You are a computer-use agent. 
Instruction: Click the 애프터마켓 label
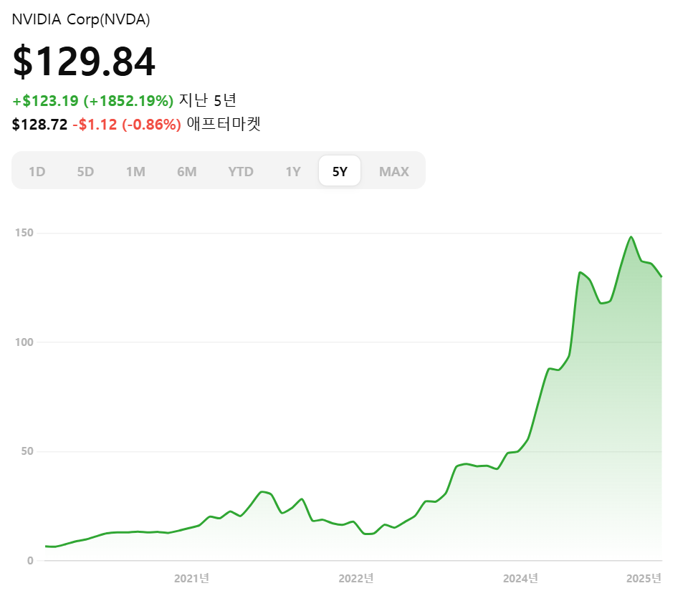tap(224, 124)
